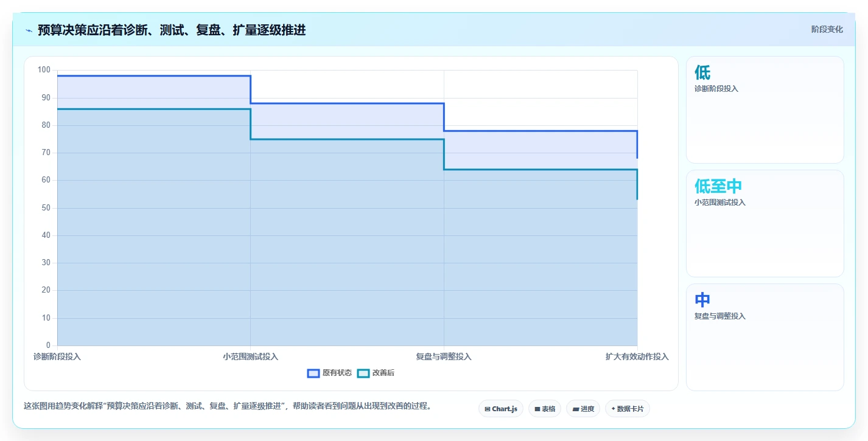Click the chart description sentence below the chart
This screenshot has height=441, width=868.
[x=228, y=406]
